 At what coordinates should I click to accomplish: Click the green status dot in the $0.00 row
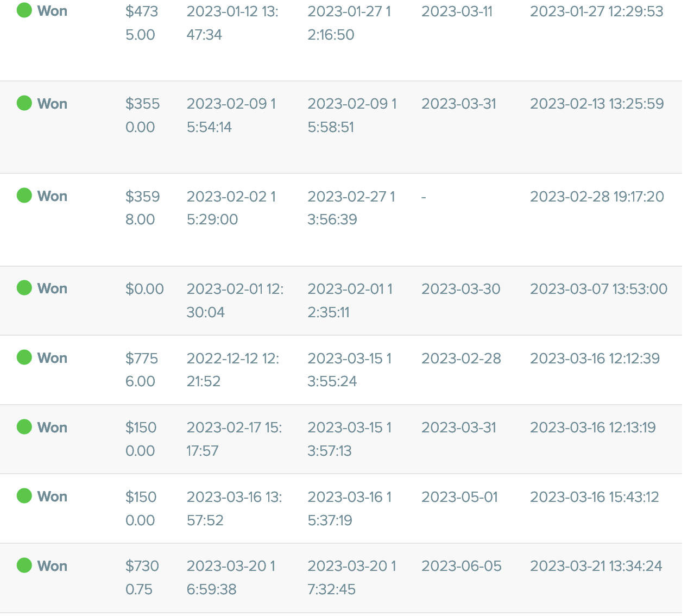coord(24,287)
